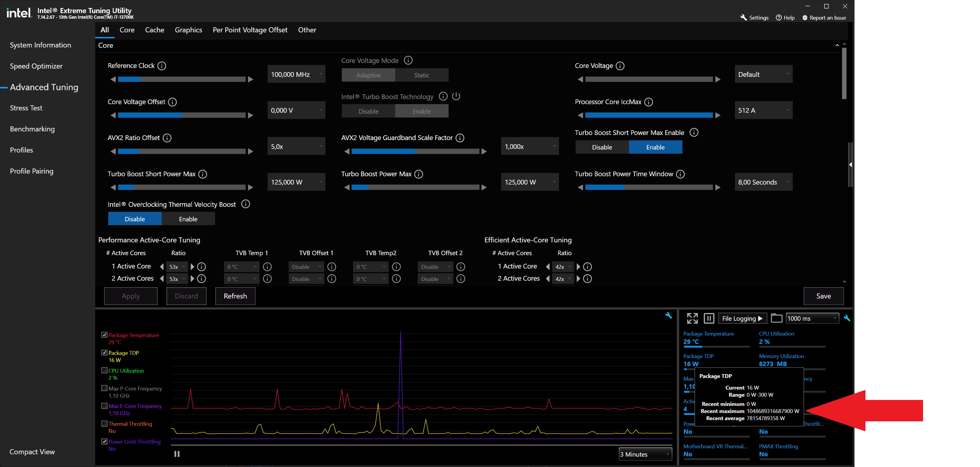This screenshot has height=467, width=980.
Task: Switch to the Cache tab
Action: pos(155,30)
